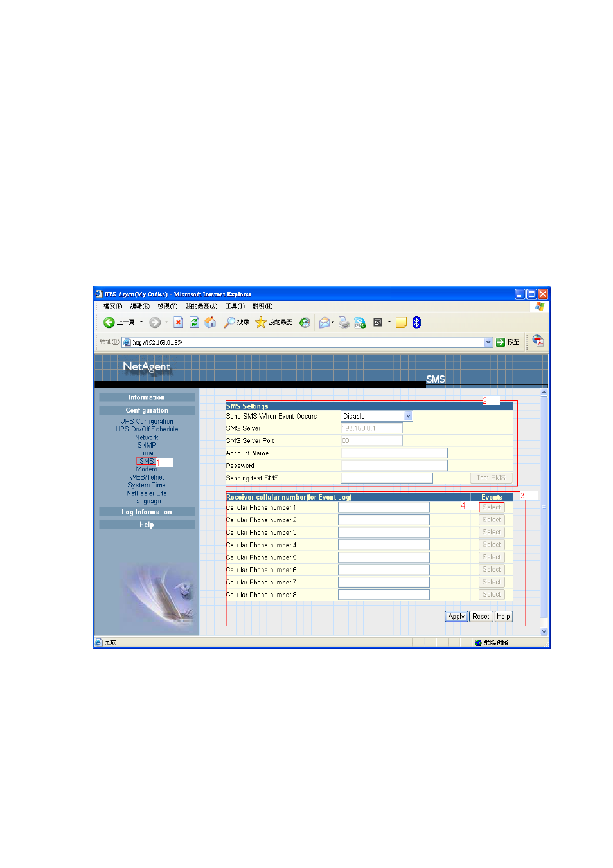
Task: Open the Search magnifier in toolbar
Action: coord(229,323)
